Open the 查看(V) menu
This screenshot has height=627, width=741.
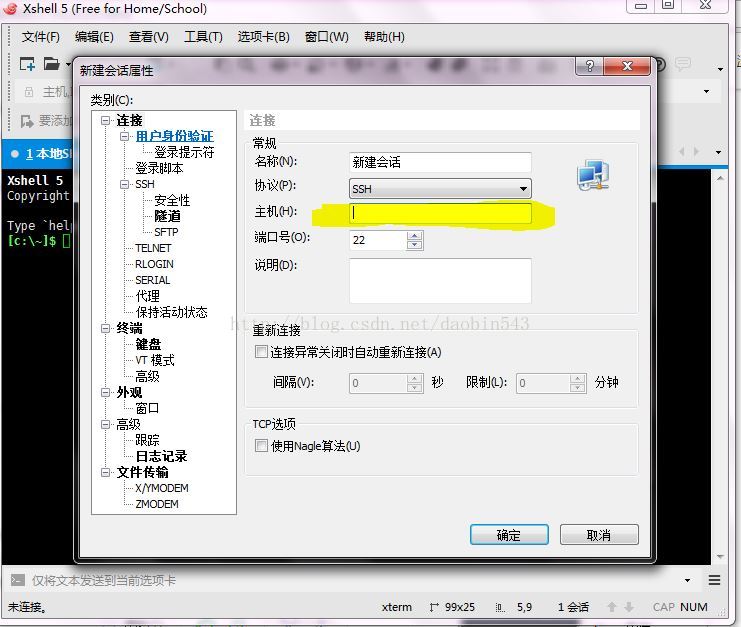point(148,37)
